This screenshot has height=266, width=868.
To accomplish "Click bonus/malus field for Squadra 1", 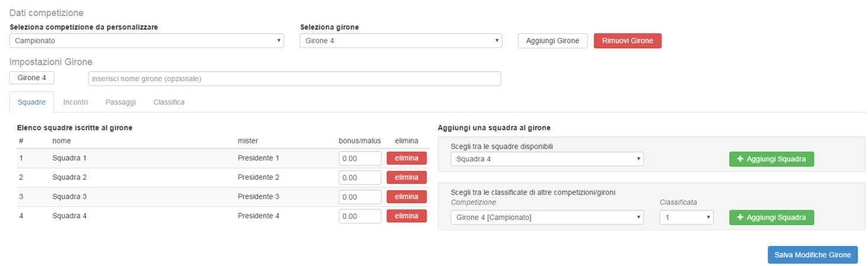I will [x=360, y=159].
